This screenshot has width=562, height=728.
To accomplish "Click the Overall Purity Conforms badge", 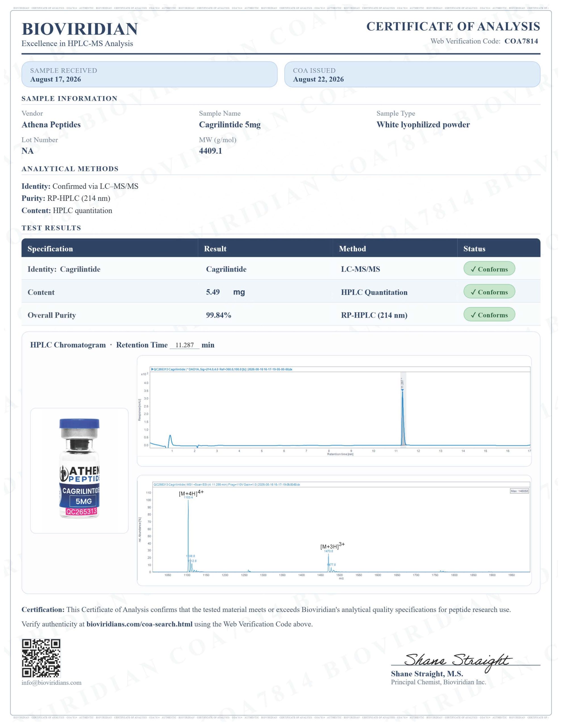I will click(489, 315).
